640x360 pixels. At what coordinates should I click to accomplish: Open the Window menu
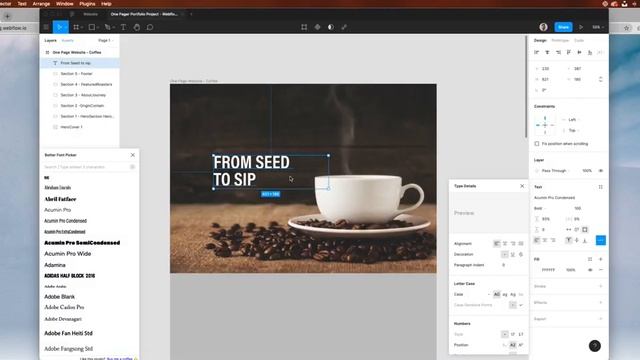click(x=64, y=4)
